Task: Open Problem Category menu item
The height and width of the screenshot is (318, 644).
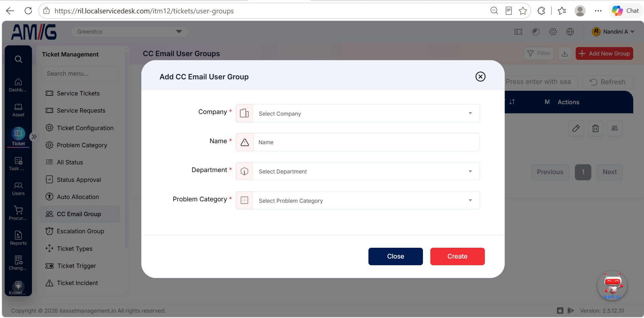Action: point(80,145)
